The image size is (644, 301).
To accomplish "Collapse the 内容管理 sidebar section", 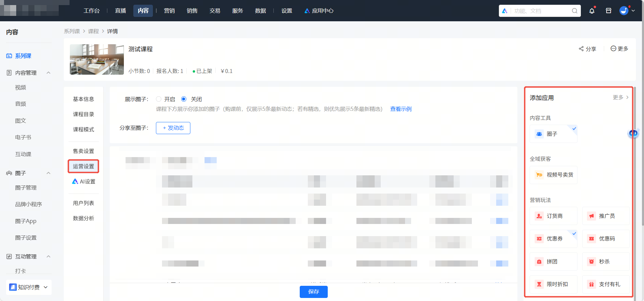I will [x=49, y=73].
